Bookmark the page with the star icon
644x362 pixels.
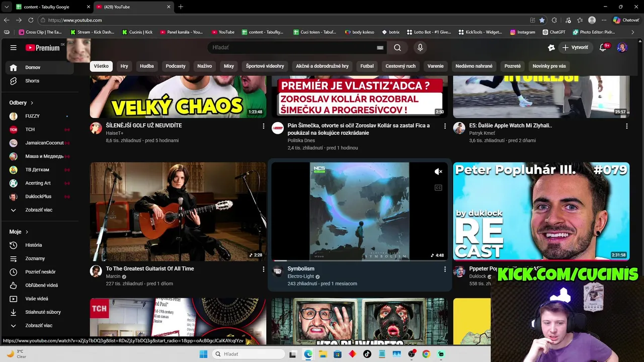[542, 20]
